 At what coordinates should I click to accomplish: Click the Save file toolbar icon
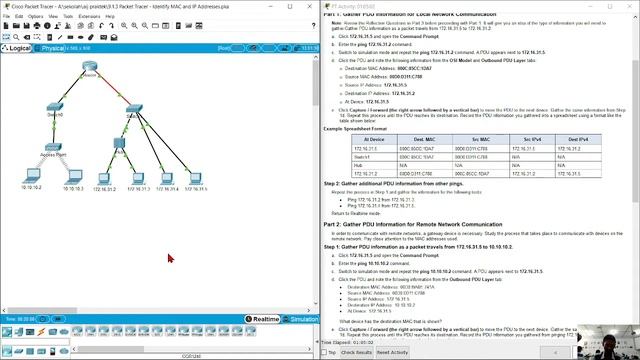(27, 26)
